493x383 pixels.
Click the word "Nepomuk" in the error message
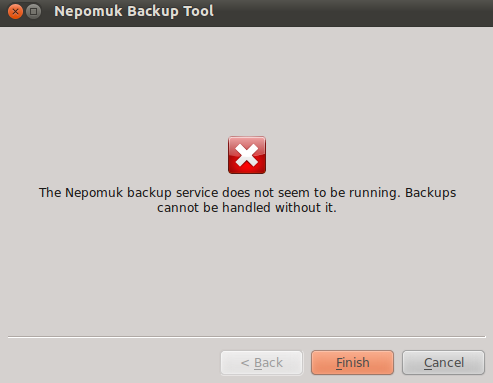94,193
